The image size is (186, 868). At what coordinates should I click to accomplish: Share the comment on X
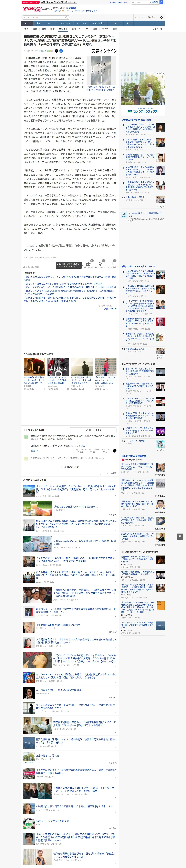[x=115, y=450]
